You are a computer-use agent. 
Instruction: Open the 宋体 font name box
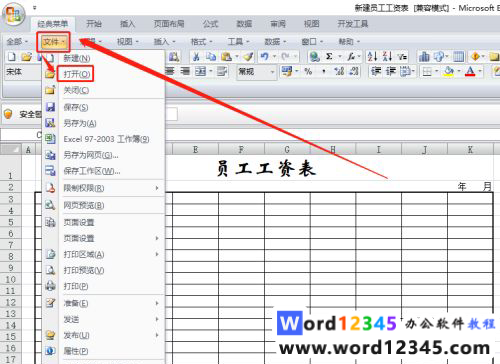click(x=23, y=72)
